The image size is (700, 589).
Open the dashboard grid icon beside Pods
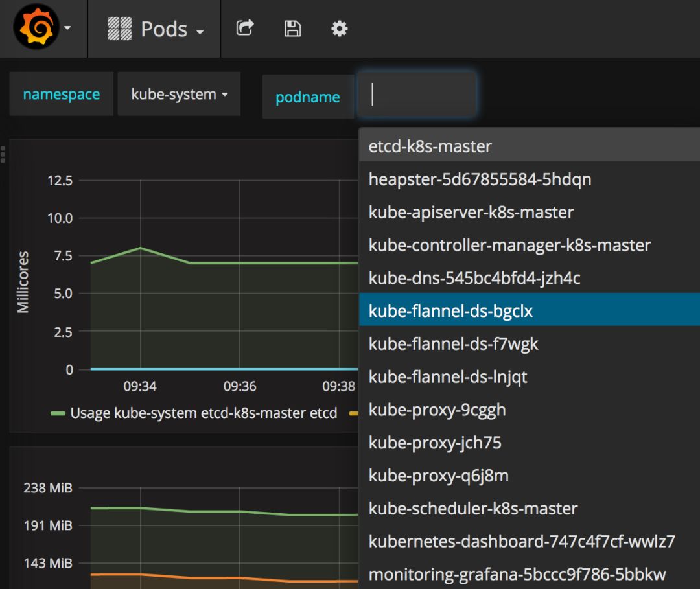pyautogui.click(x=120, y=29)
